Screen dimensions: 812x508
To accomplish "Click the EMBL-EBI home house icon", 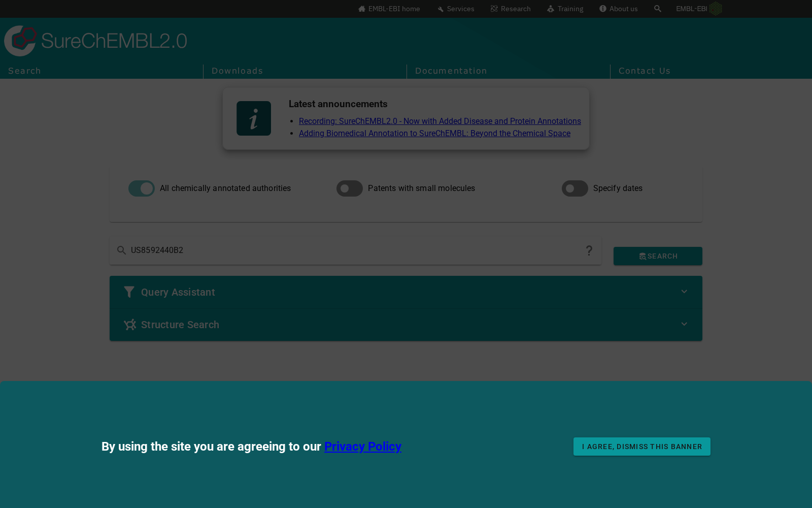I will (362, 9).
